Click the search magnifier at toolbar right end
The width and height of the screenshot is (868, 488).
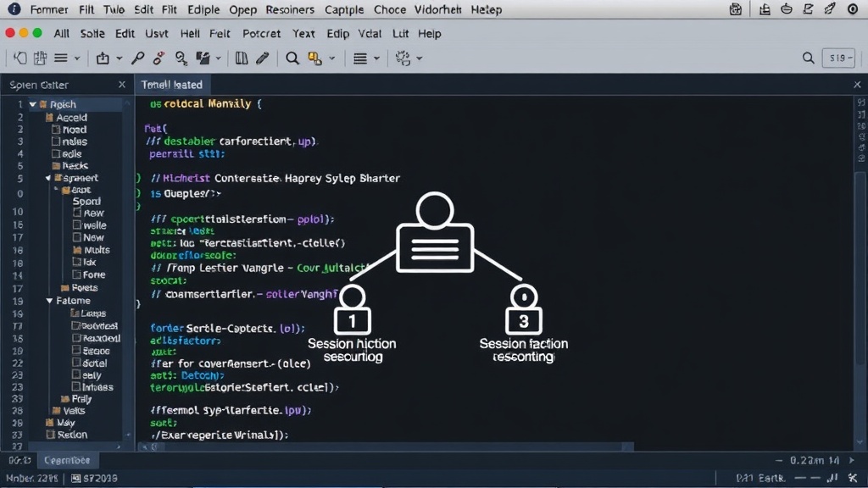pyautogui.click(x=808, y=58)
